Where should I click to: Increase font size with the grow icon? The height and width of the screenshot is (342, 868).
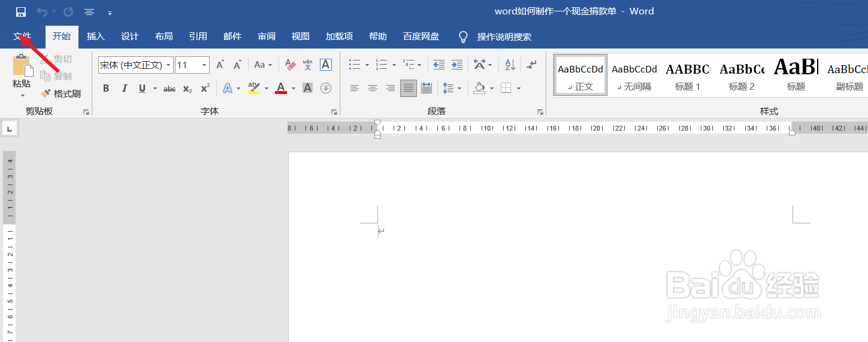coord(220,65)
